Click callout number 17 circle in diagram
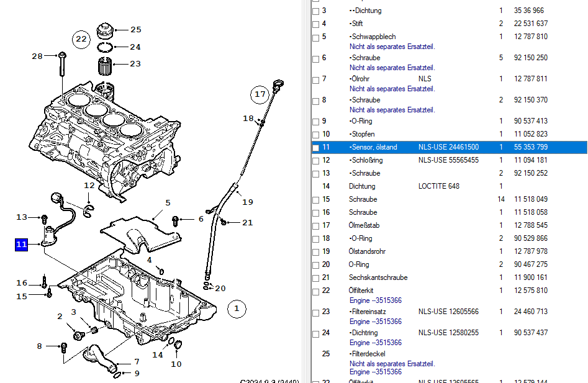This screenshot has width=588, height=383. coord(260,94)
